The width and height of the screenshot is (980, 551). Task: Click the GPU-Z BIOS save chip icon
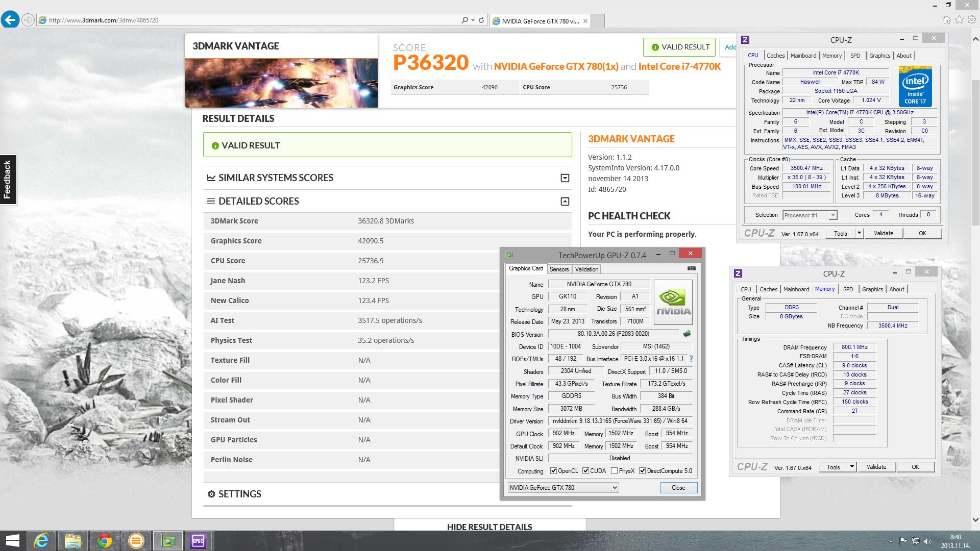687,334
